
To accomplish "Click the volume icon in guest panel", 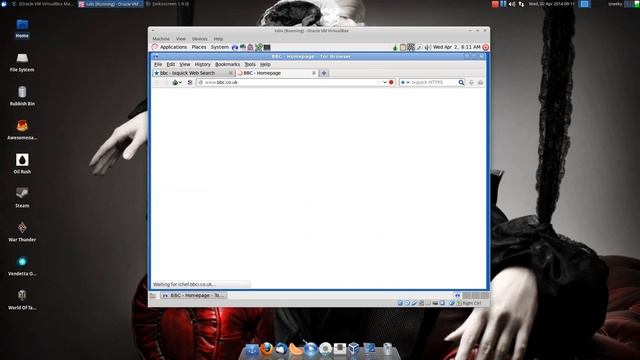I will [427, 47].
